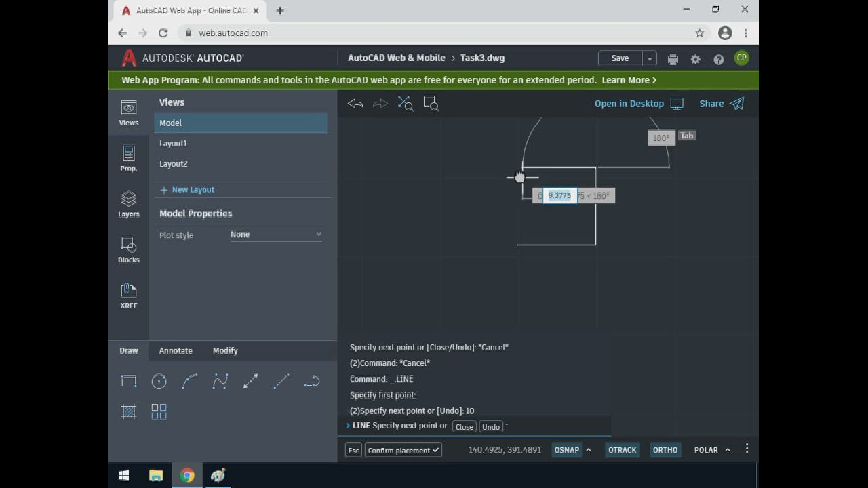Viewport: 868px width, 488px height.
Task: Open the Prop. properties panel
Action: (x=129, y=159)
